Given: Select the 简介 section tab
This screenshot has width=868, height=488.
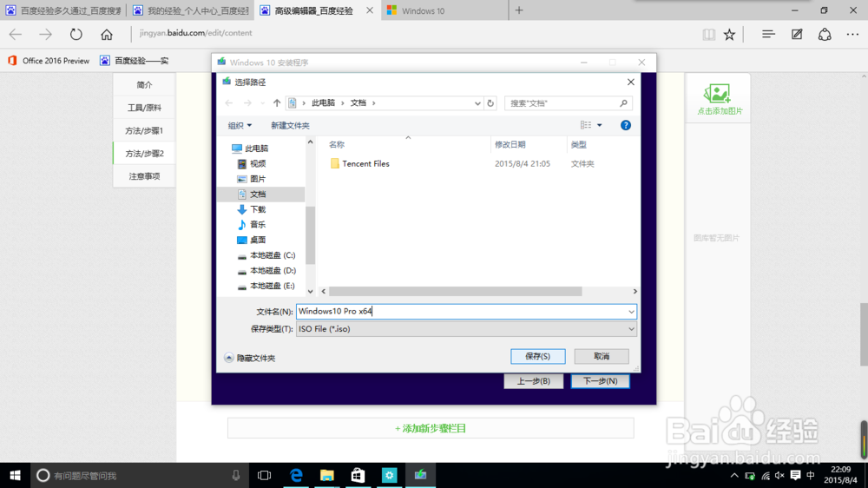Looking at the screenshot, I should coord(144,85).
